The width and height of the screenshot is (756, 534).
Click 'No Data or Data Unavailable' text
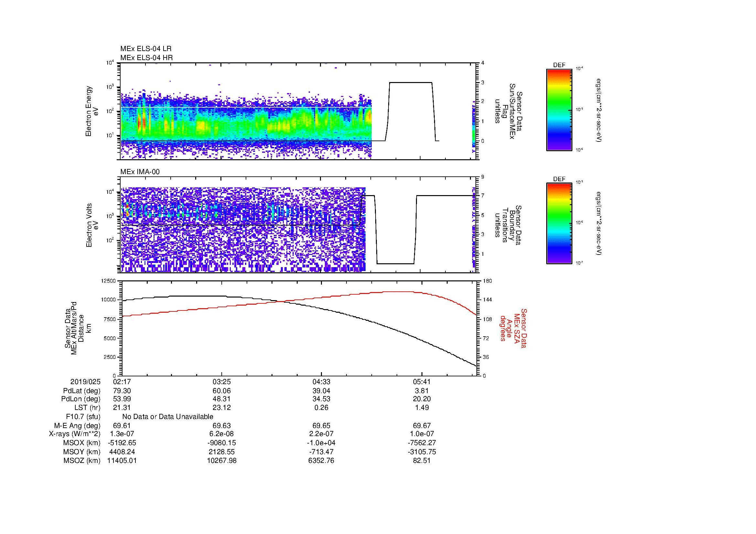click(168, 417)
